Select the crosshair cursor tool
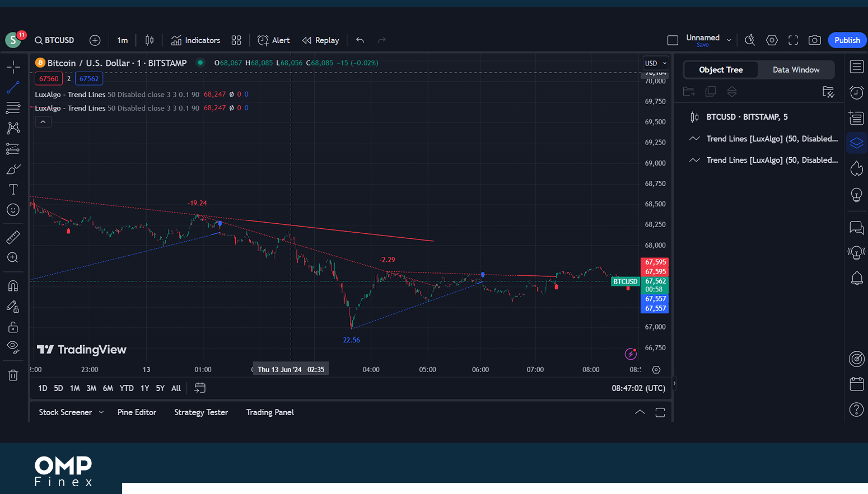The image size is (868, 494). coord(13,67)
